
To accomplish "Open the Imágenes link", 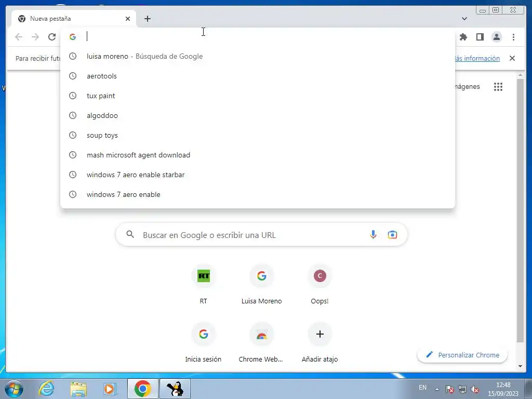I will (x=467, y=87).
